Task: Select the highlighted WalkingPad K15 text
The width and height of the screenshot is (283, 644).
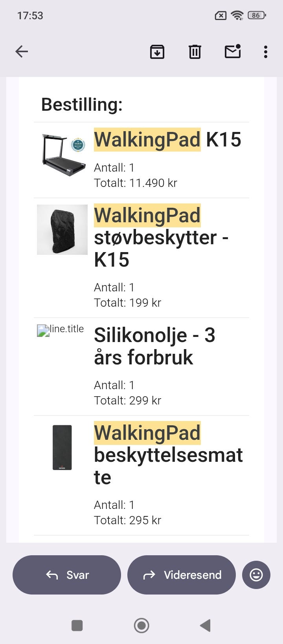Action: (147, 139)
